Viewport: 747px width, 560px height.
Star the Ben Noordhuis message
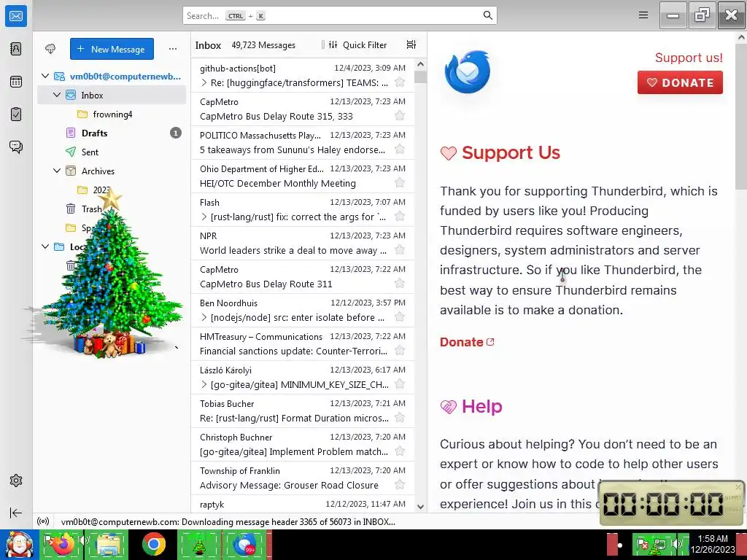400,317
